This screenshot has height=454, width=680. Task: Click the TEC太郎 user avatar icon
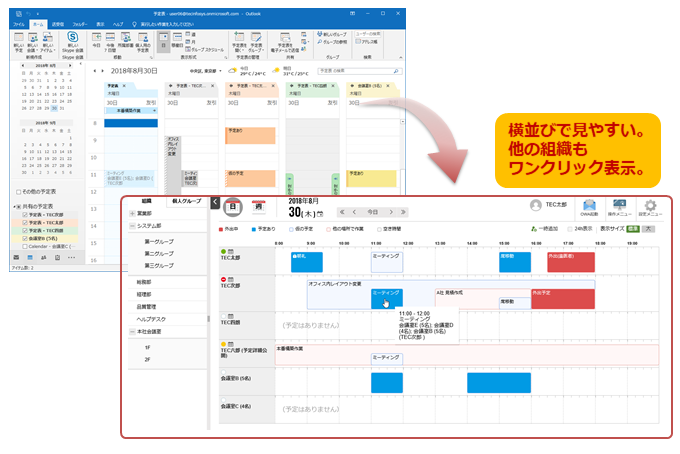[x=535, y=204]
